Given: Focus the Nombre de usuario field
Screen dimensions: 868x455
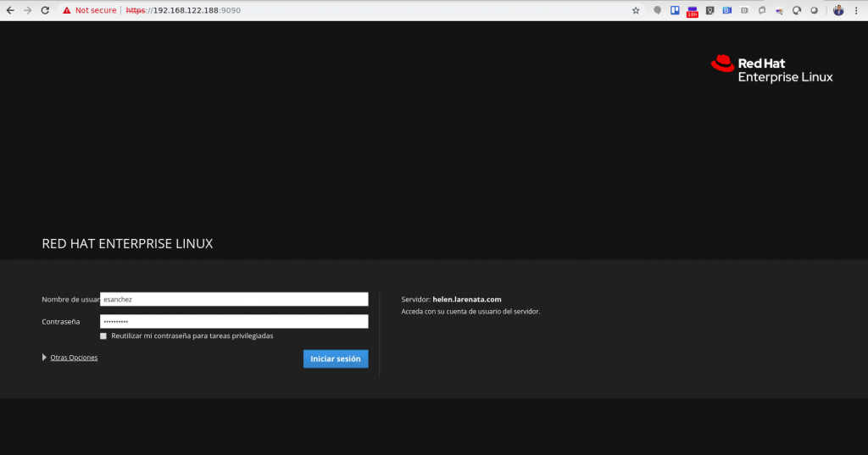Looking at the screenshot, I should click(234, 299).
